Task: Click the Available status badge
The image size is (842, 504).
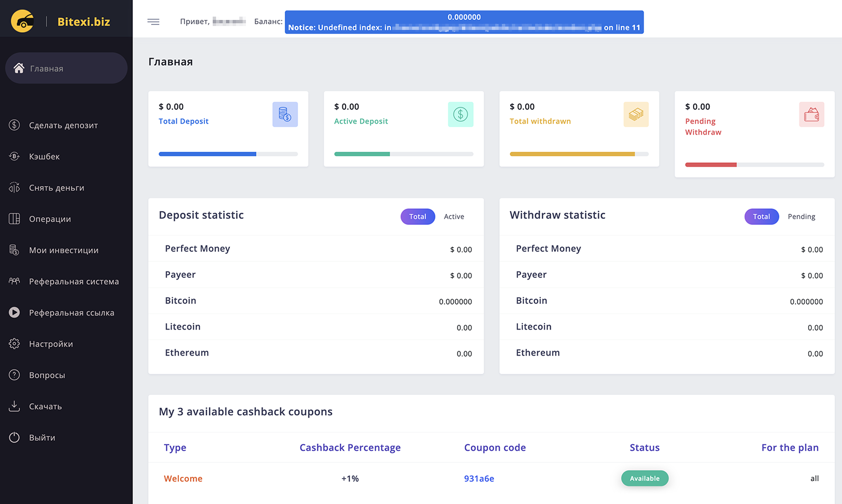Action: point(645,479)
